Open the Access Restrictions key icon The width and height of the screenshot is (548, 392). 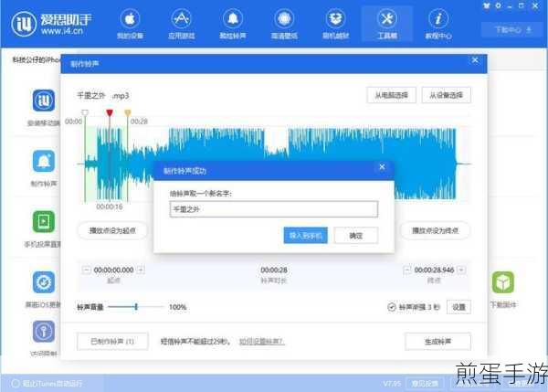click(44, 332)
